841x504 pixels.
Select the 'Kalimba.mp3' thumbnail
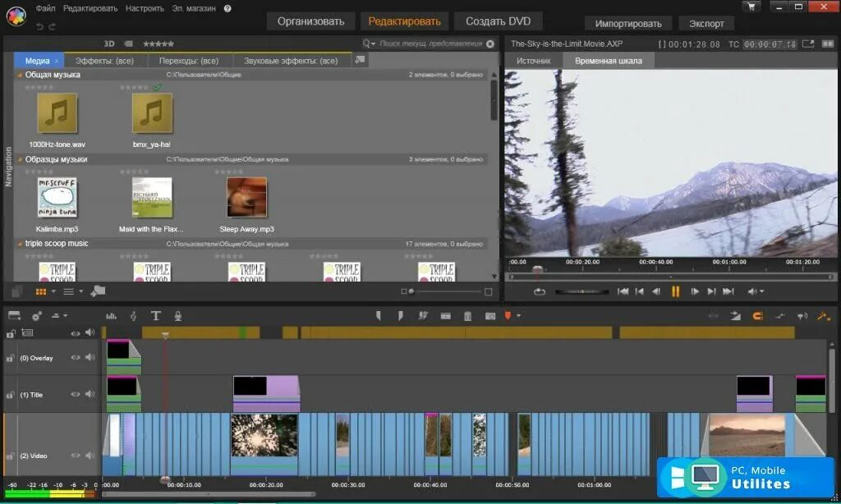click(x=57, y=197)
